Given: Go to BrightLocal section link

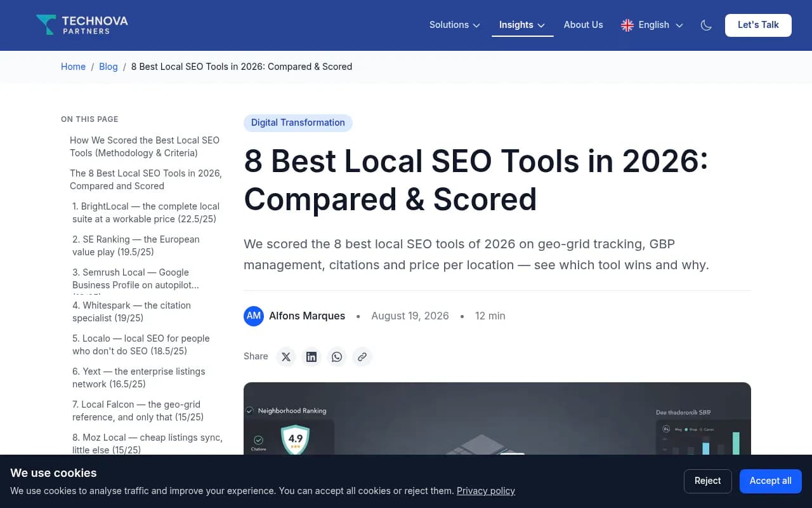Looking at the screenshot, I should coord(147,213).
